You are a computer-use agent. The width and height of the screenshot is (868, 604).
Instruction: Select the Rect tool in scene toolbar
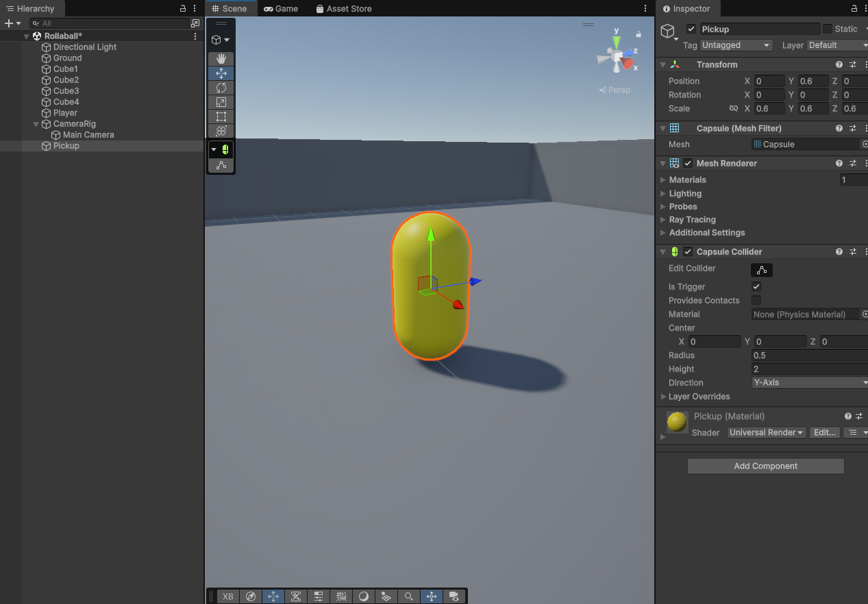pyautogui.click(x=221, y=117)
